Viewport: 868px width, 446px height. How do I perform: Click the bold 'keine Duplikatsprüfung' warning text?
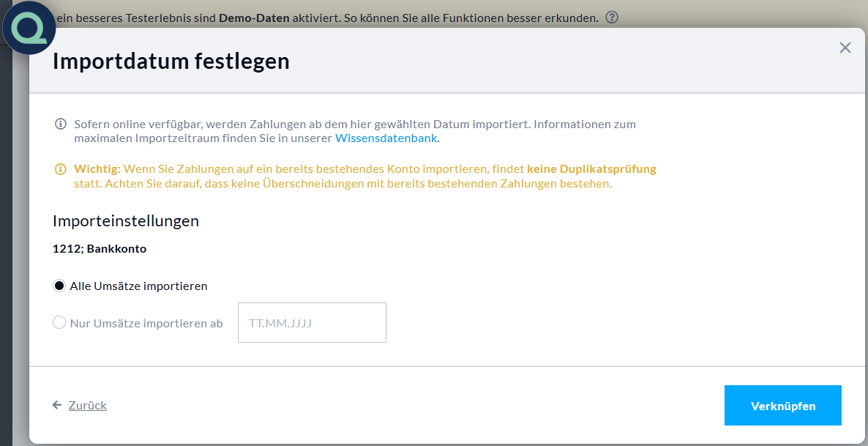click(591, 168)
